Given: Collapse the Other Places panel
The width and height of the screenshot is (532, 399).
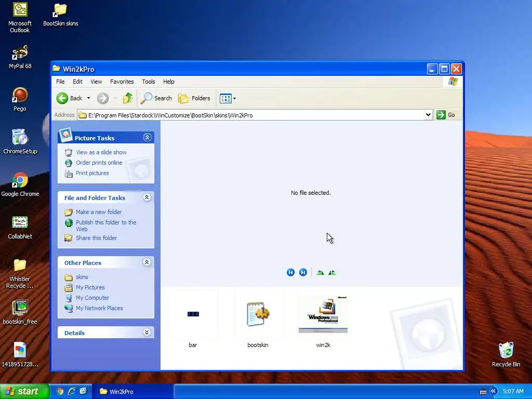Looking at the screenshot, I should coord(147,262).
